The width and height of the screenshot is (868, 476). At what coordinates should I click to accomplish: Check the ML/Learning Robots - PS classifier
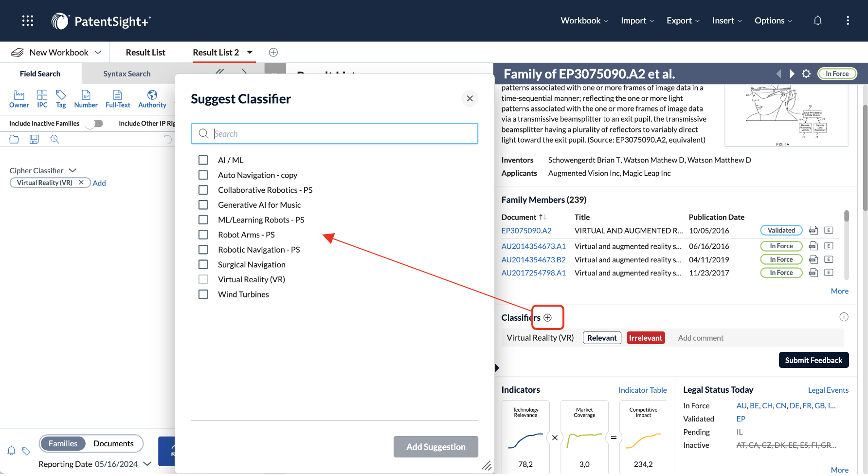coord(203,220)
